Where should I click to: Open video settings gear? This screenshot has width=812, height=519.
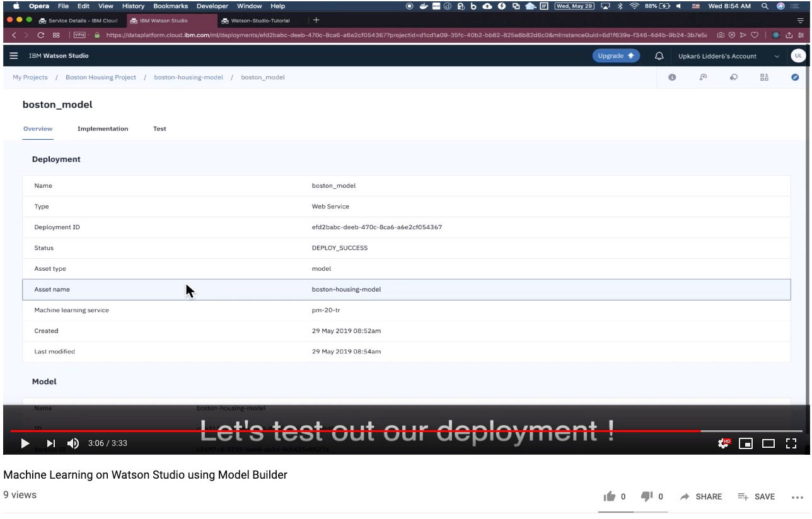click(x=724, y=443)
